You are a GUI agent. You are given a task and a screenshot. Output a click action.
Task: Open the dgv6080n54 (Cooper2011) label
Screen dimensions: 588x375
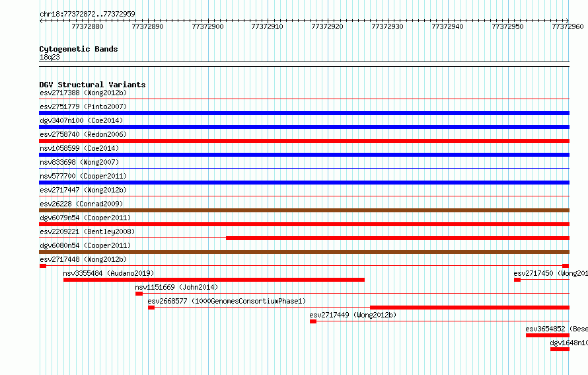[85, 245]
